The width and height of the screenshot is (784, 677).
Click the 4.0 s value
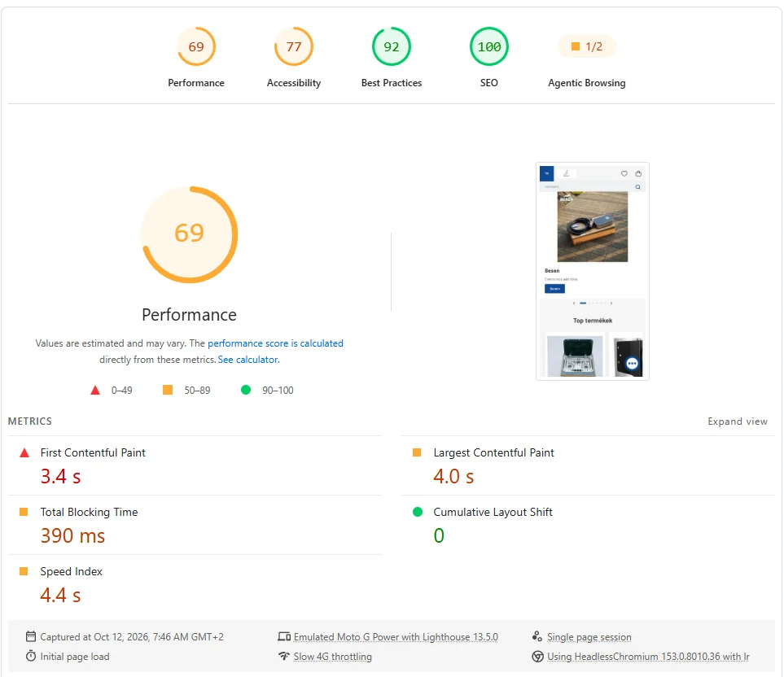453,477
